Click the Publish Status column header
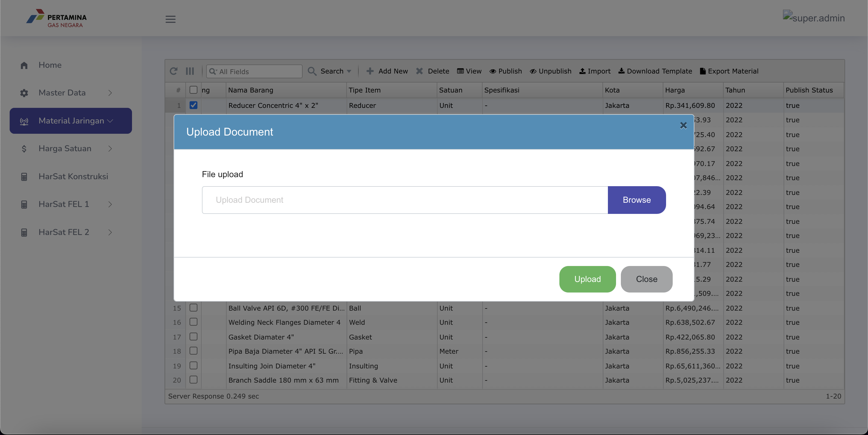 [x=814, y=90]
